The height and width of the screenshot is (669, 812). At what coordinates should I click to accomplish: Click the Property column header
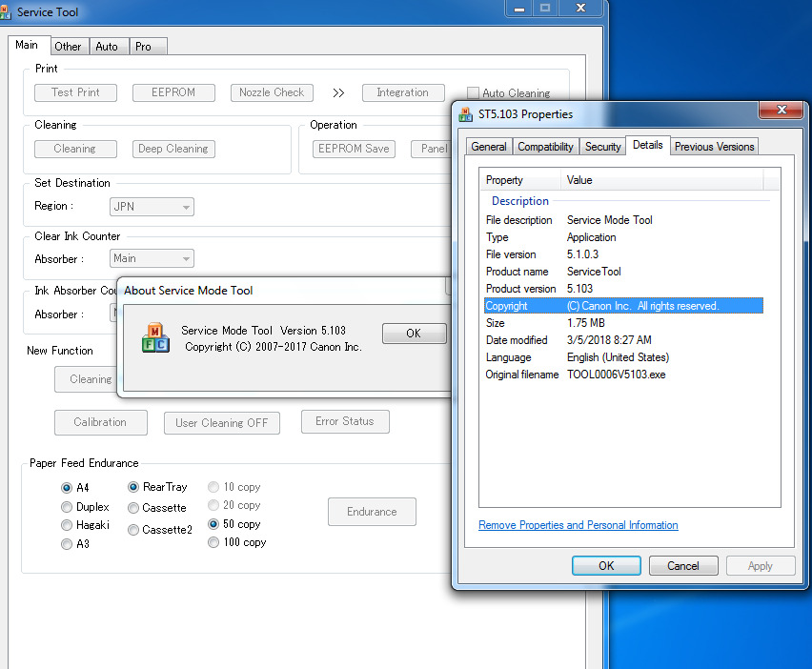coord(519,180)
